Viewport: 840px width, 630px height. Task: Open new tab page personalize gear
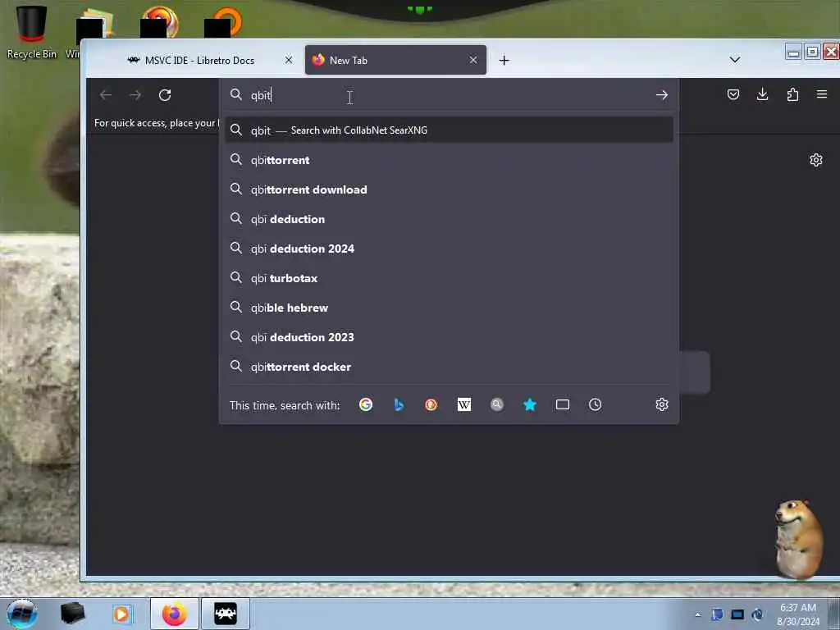[816, 160]
